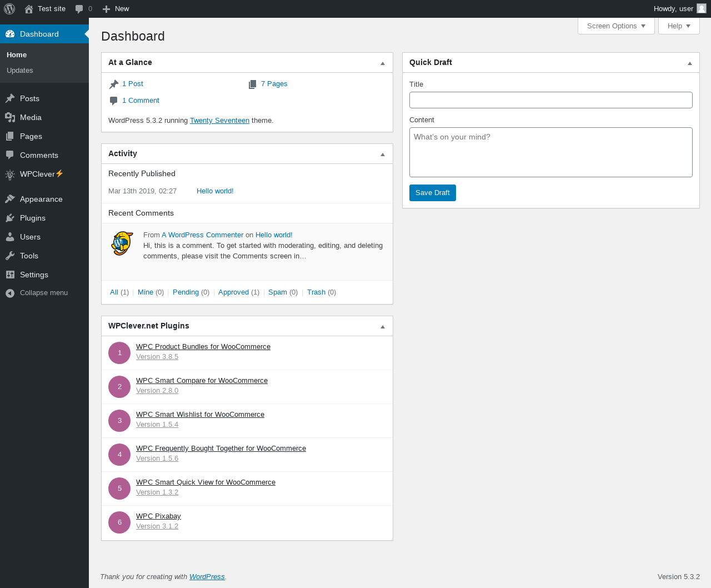711x588 pixels.
Task: Focus the Content textarea
Action: click(x=551, y=152)
